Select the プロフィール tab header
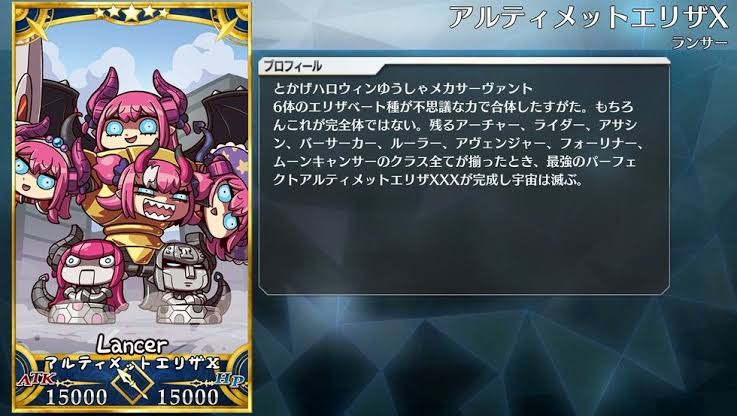Viewport: 737px width, 416px height. (292, 66)
